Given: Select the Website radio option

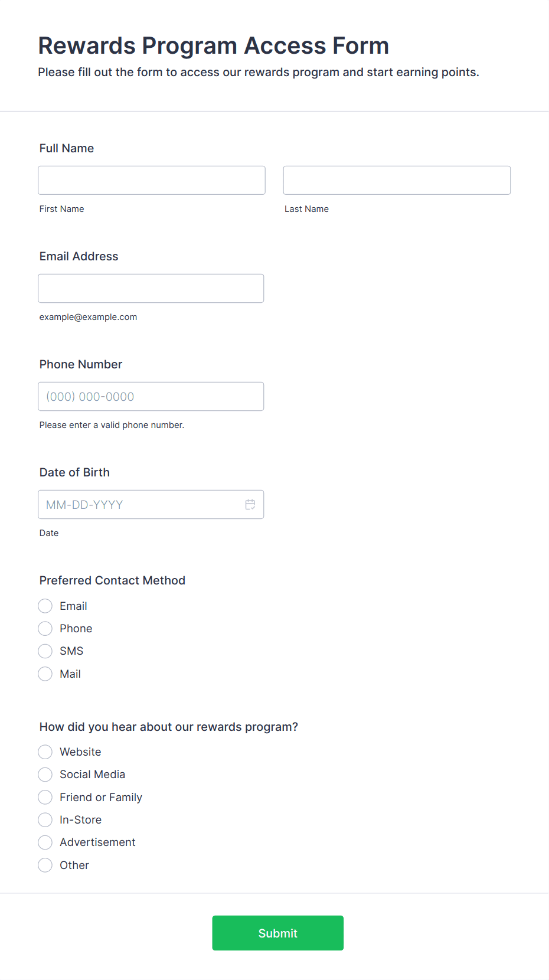Looking at the screenshot, I should point(45,752).
